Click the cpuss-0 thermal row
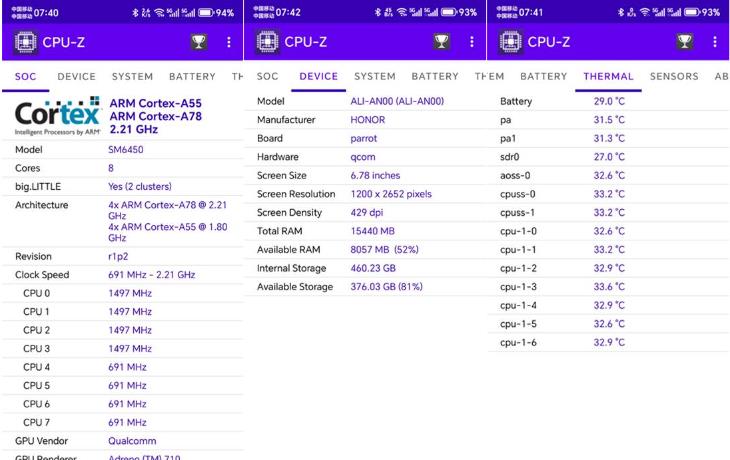730x460 pixels. pyautogui.click(x=608, y=194)
